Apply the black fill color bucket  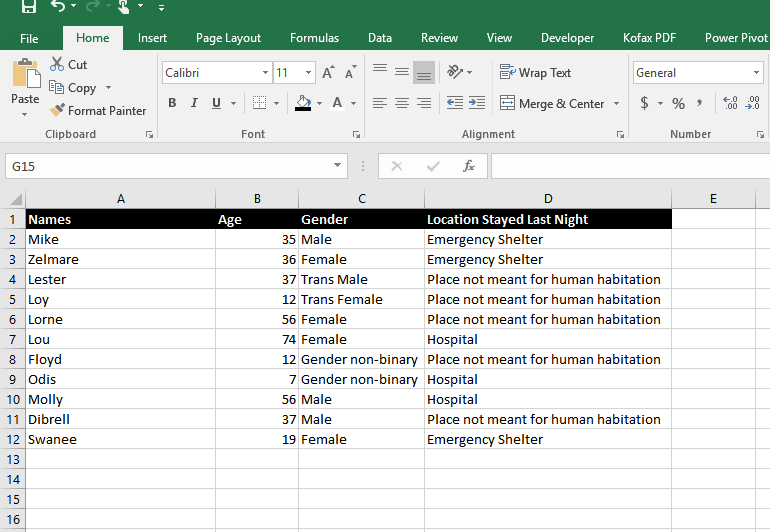303,103
